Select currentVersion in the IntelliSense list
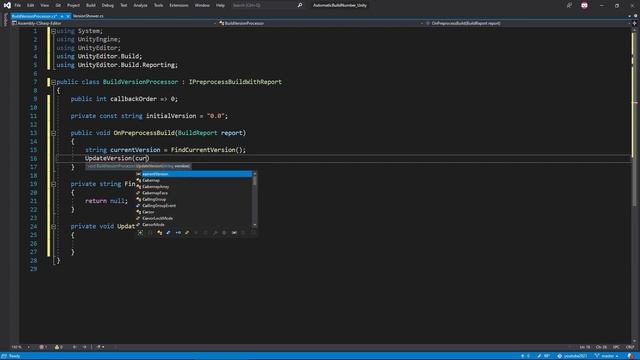640x360 pixels. pos(194,174)
